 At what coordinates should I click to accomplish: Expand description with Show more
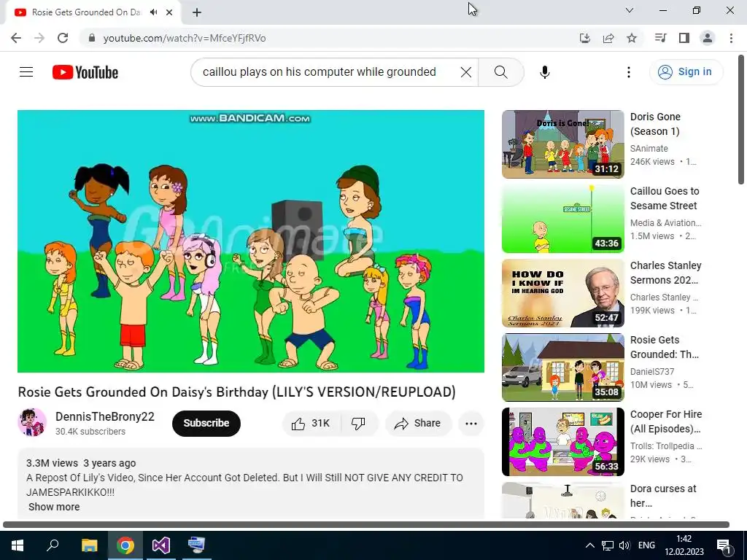point(54,507)
